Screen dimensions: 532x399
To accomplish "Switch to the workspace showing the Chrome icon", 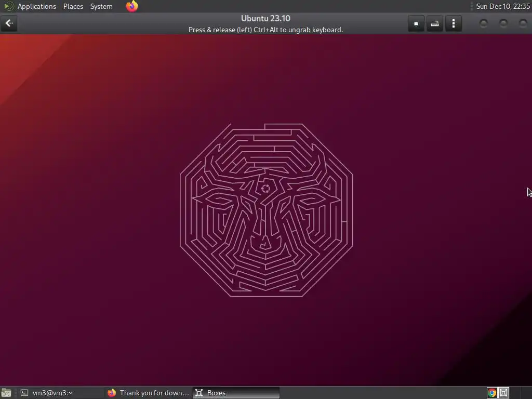I will (x=492, y=393).
